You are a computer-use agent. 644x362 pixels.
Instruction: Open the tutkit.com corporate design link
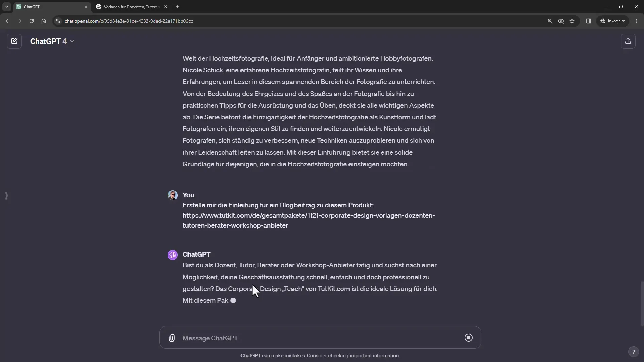pos(309,220)
